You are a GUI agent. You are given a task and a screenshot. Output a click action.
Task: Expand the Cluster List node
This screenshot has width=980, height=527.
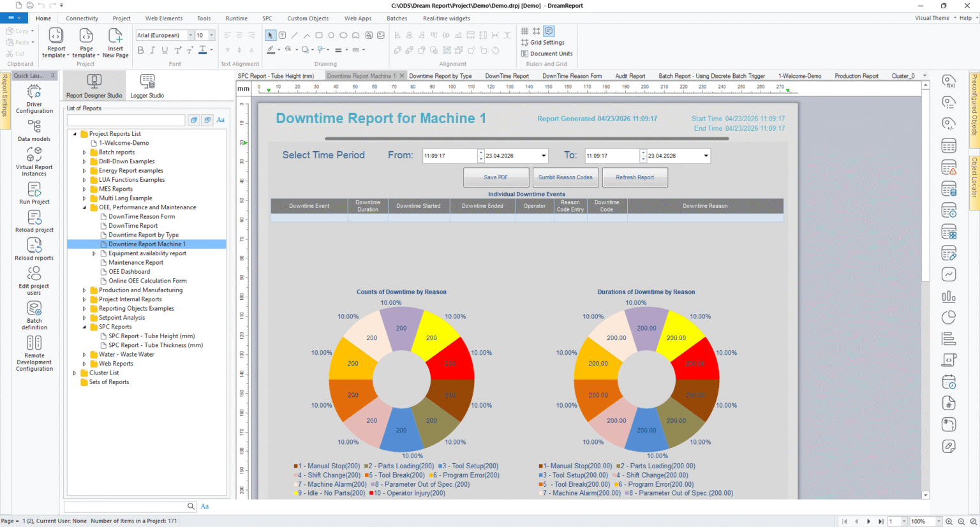[75, 373]
